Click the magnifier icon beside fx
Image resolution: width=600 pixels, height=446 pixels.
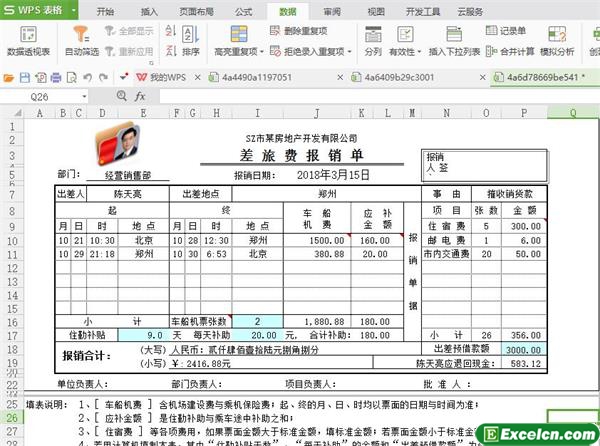pos(122,96)
